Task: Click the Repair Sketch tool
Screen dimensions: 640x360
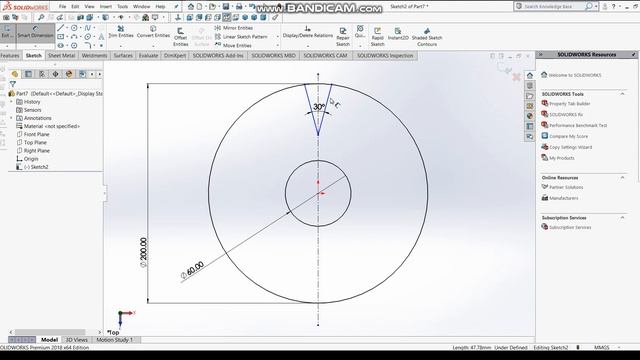Action: pyautogui.click(x=343, y=37)
